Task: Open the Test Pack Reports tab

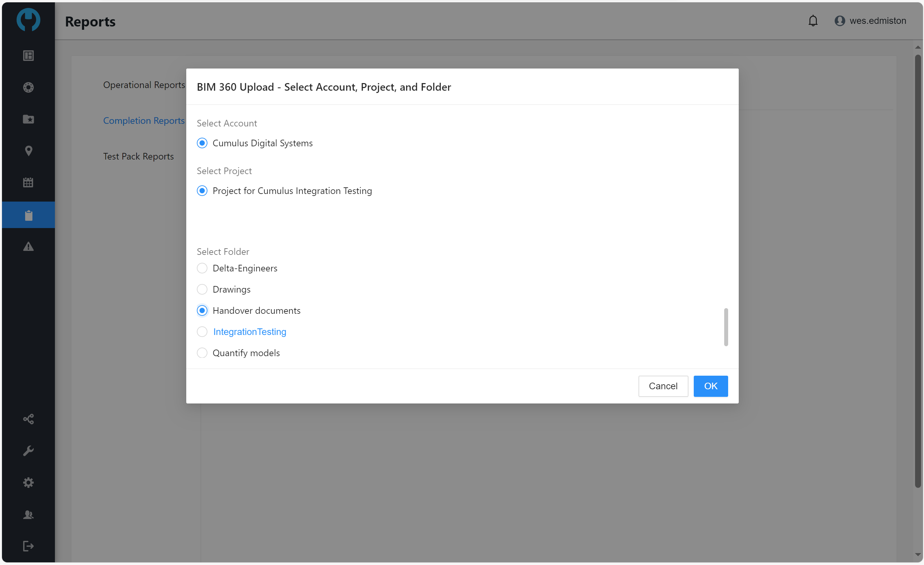Action: (x=138, y=157)
